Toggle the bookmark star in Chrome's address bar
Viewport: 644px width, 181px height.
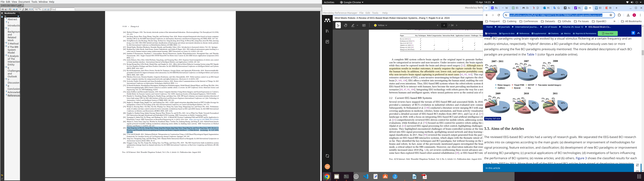(611, 15)
